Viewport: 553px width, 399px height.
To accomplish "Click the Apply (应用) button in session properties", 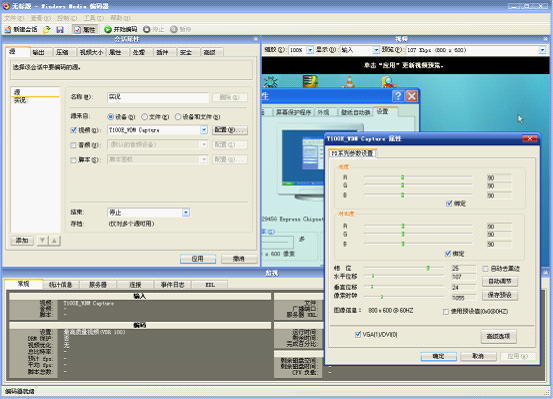I will point(198,259).
